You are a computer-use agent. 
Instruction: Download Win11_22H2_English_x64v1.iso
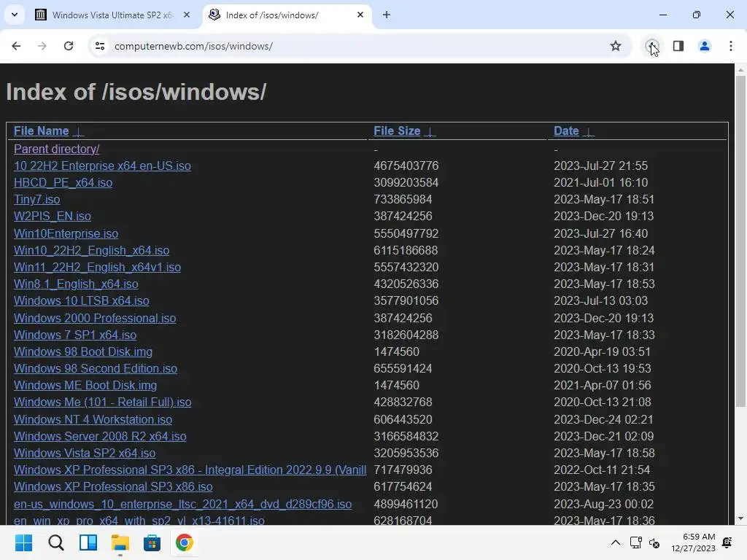pyautogui.click(x=97, y=267)
